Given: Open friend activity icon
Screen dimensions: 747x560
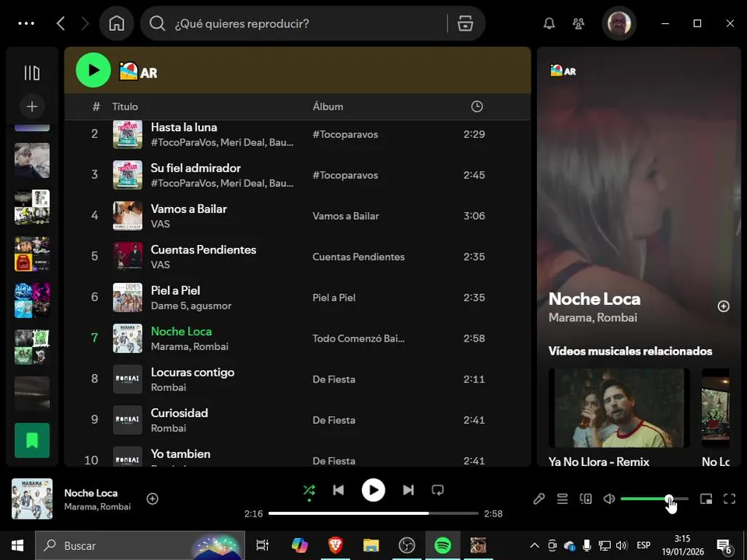Looking at the screenshot, I should [578, 23].
